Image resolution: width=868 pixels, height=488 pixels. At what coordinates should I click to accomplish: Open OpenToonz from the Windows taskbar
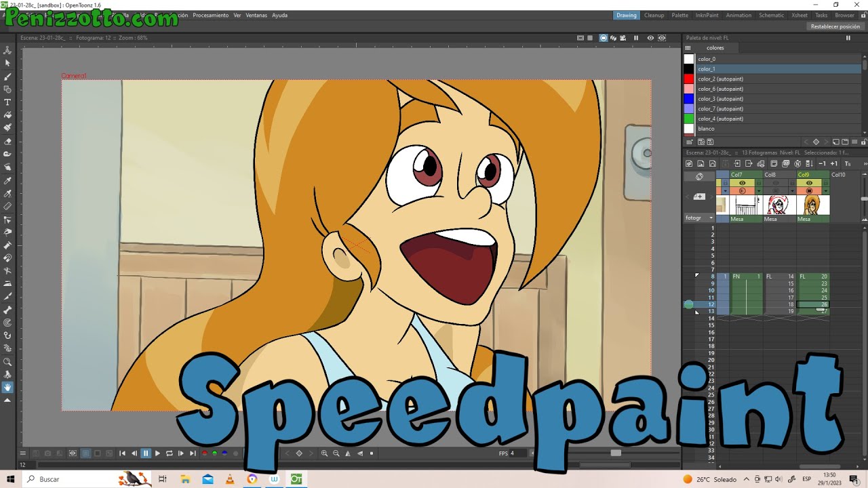[x=296, y=479]
